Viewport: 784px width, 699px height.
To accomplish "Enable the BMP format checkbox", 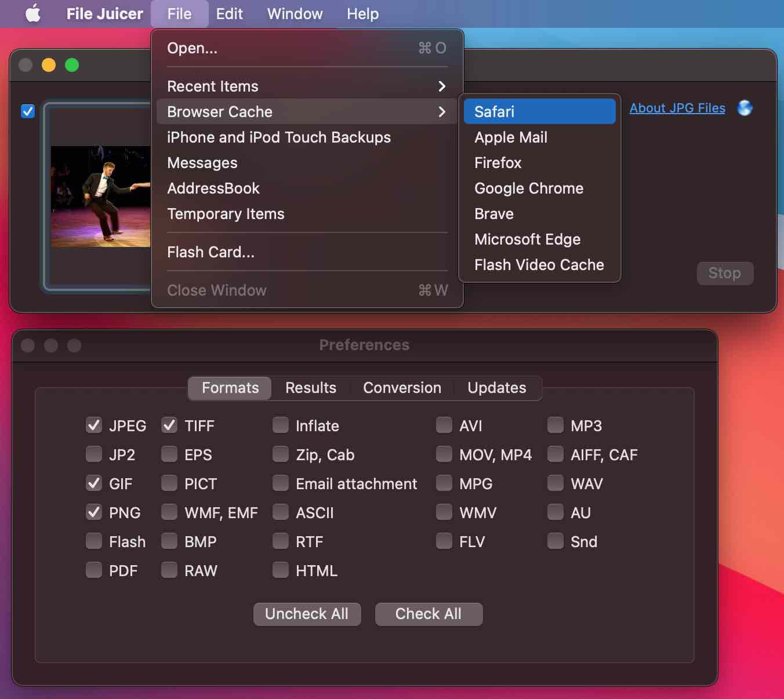I will coord(169,541).
